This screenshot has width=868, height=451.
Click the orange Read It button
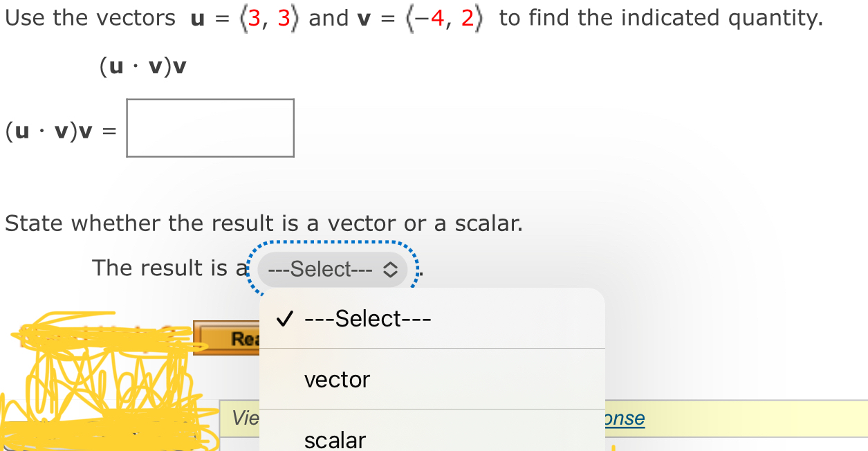(228, 338)
